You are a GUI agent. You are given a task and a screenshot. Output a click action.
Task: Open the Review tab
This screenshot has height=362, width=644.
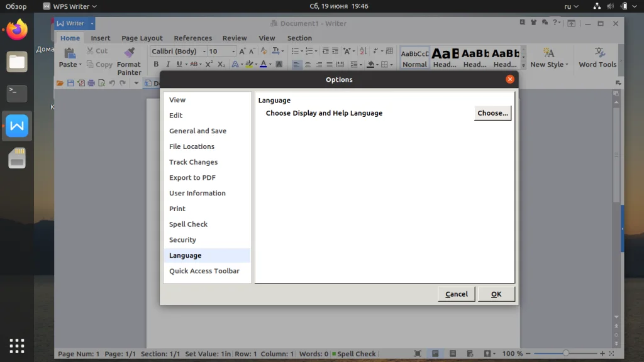pyautogui.click(x=234, y=38)
